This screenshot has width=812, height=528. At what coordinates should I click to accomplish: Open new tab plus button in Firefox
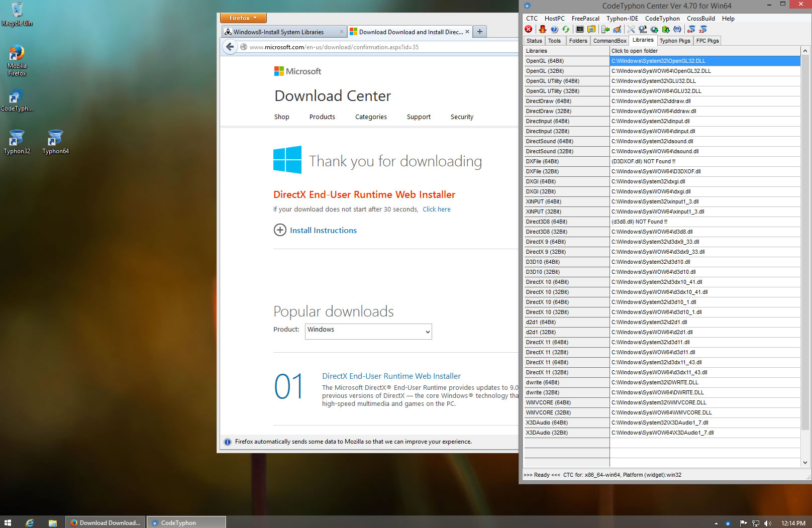coord(480,32)
